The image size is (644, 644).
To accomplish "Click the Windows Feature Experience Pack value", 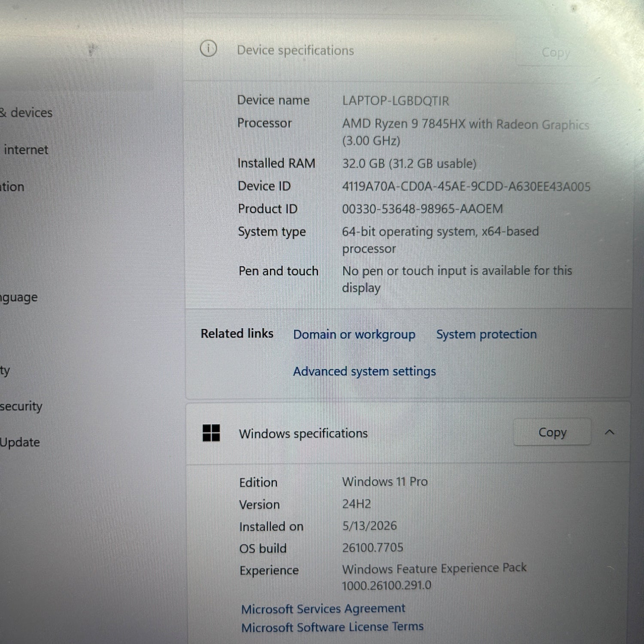I will (x=434, y=577).
